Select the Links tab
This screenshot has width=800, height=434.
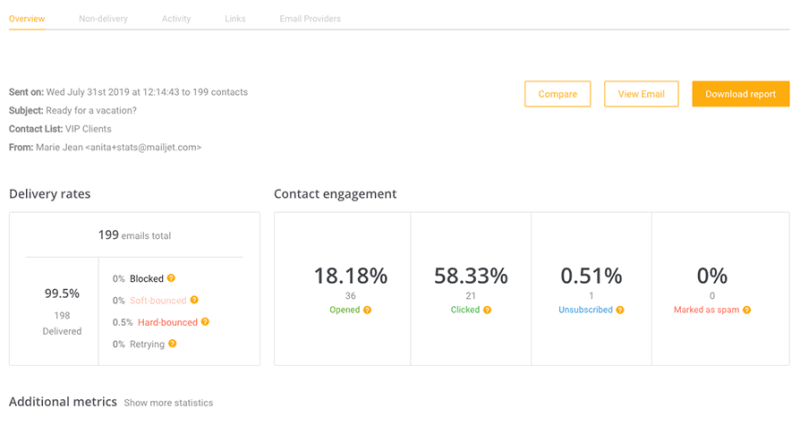(x=235, y=19)
